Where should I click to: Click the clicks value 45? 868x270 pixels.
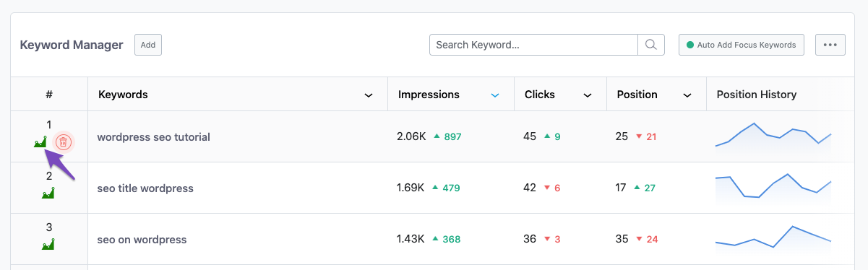[x=530, y=136]
